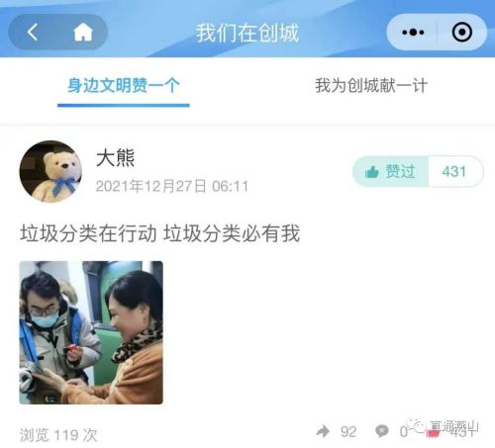This screenshot has height=448, width=495.
Task: Click the post date 2021年12月27日
Action: coord(150,187)
